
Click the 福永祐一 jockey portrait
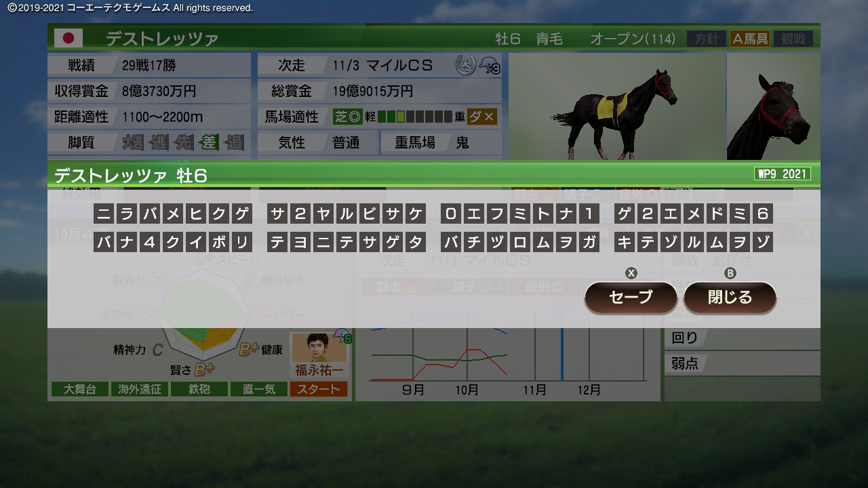tap(319, 348)
